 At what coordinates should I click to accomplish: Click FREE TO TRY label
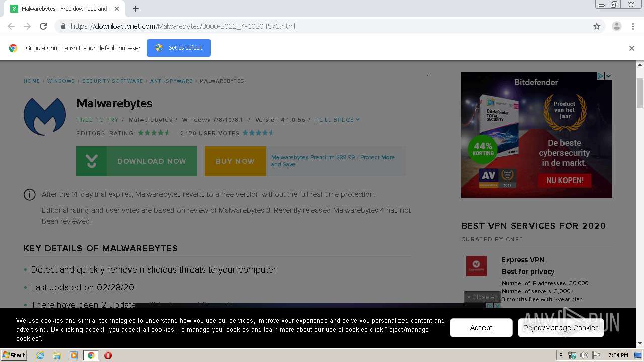click(x=98, y=120)
